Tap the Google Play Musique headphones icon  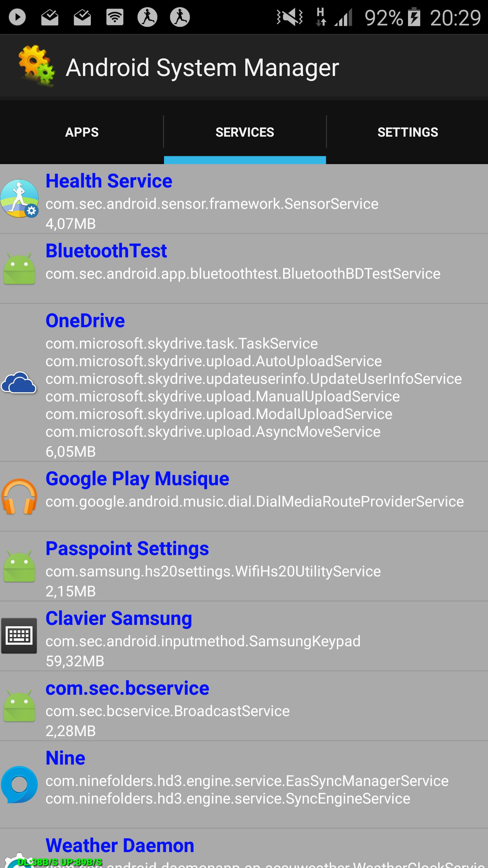19,497
